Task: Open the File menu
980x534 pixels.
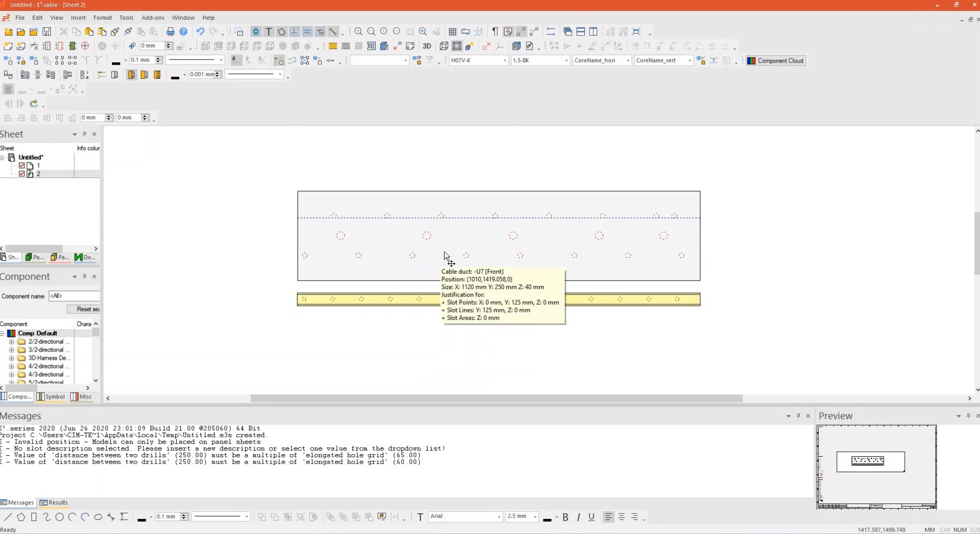Action: coord(20,18)
